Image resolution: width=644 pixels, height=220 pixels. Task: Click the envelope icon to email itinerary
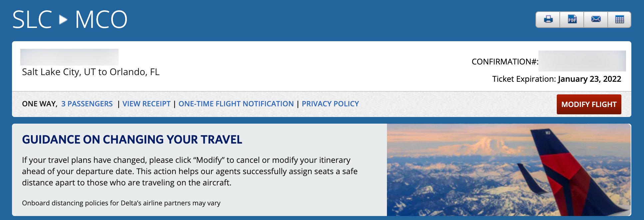point(596,19)
